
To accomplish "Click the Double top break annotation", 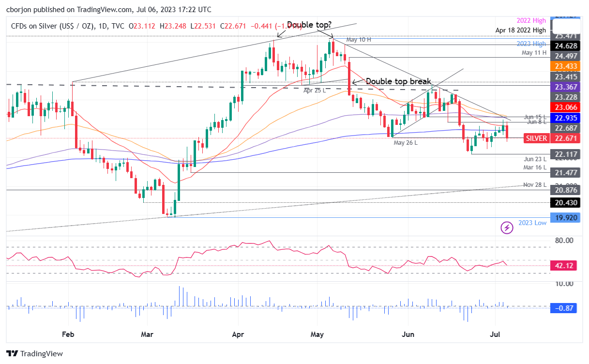I will 399,81.
